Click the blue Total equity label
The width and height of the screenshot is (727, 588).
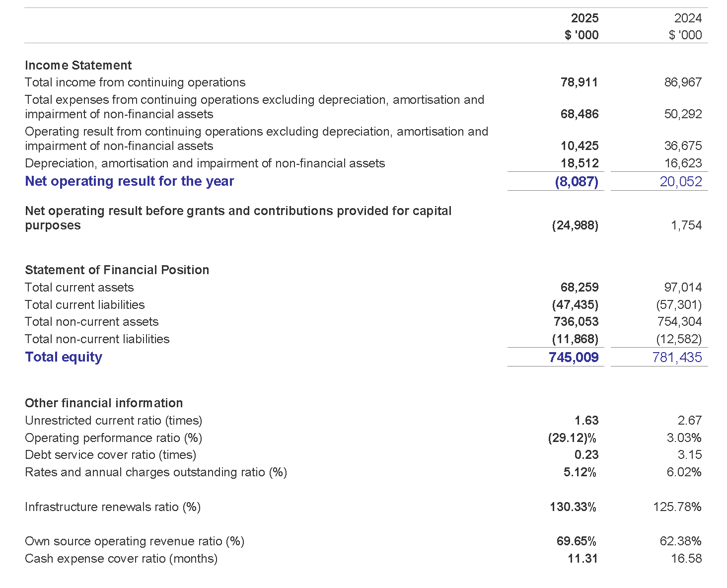[x=64, y=357]
